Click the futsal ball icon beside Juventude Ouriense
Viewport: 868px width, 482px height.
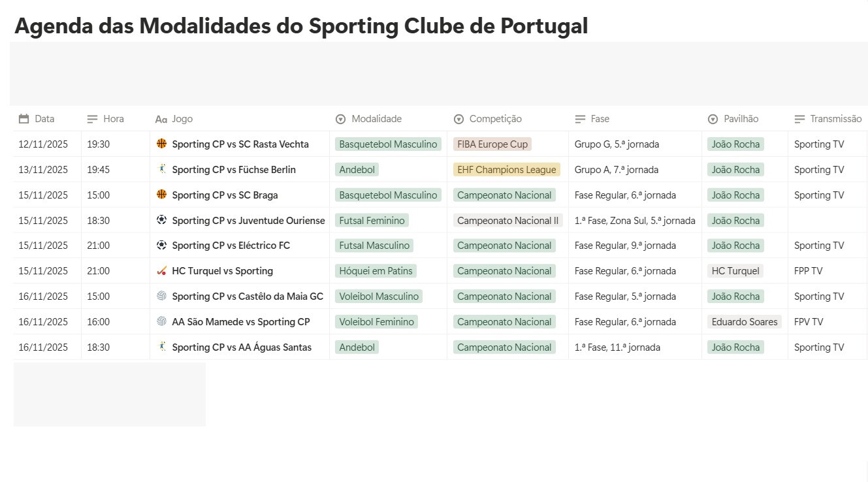pos(162,220)
